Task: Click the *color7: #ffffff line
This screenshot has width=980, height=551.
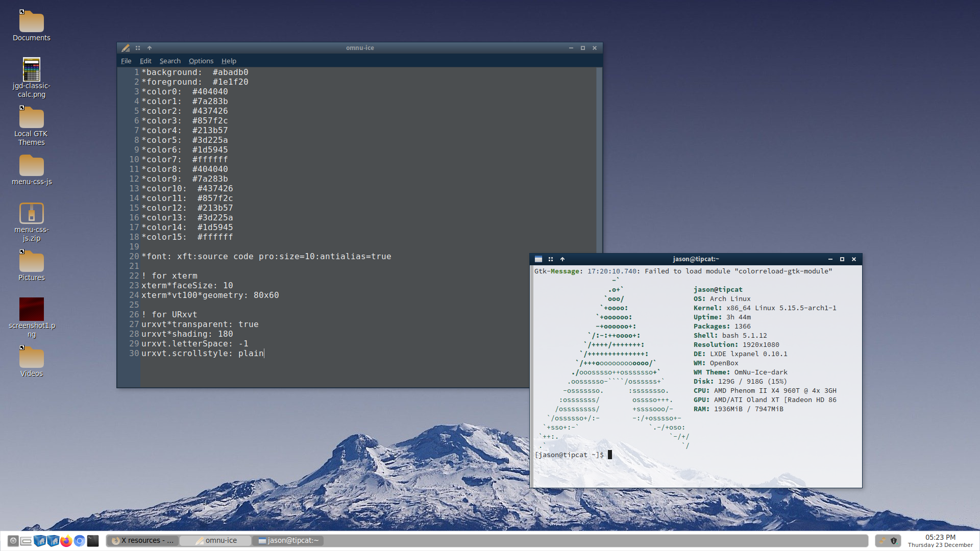Action: (x=185, y=160)
